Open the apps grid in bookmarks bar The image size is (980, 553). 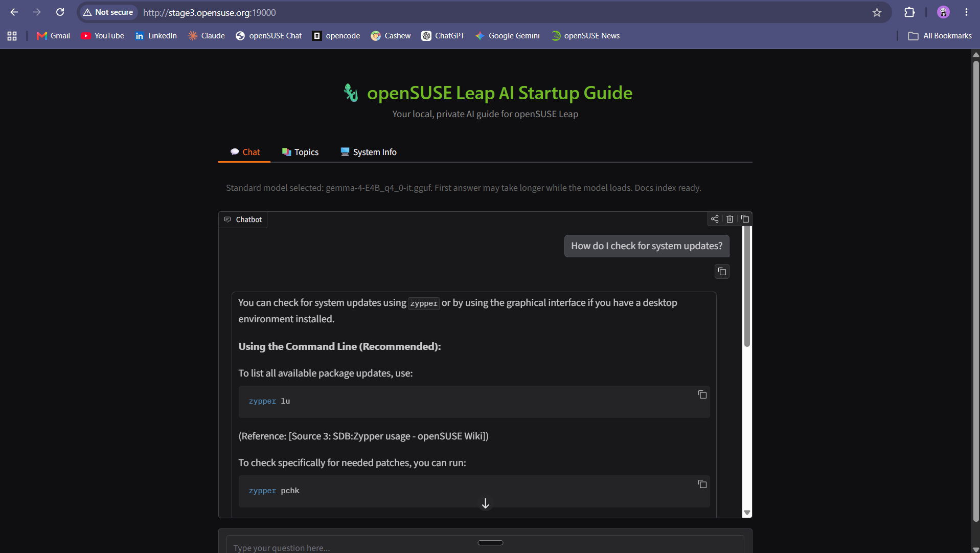(x=12, y=36)
